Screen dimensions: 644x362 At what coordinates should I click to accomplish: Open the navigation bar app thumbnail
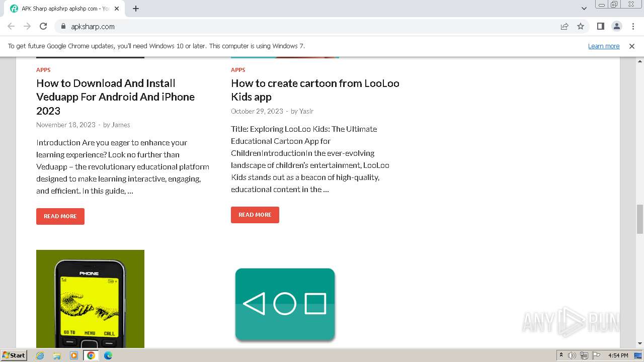tap(285, 305)
